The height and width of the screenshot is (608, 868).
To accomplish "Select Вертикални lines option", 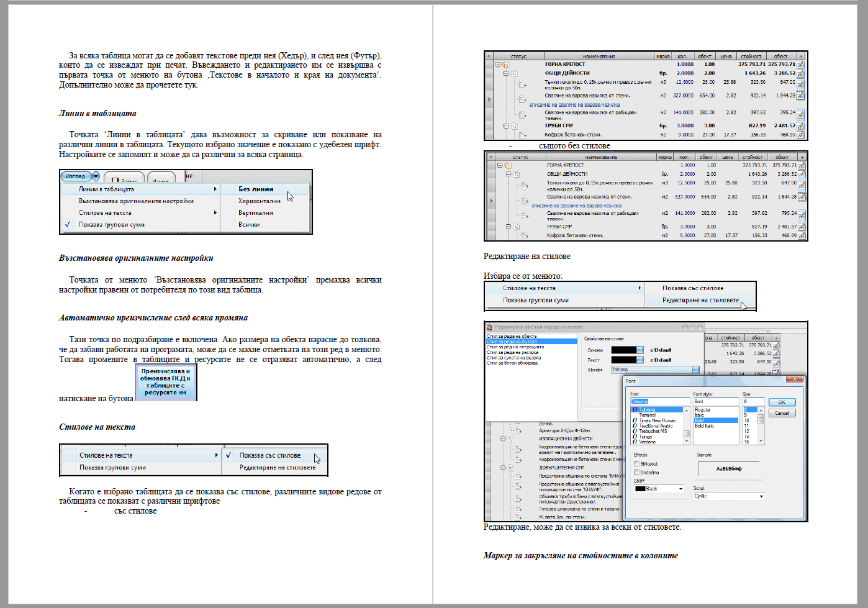I will 265,213.
